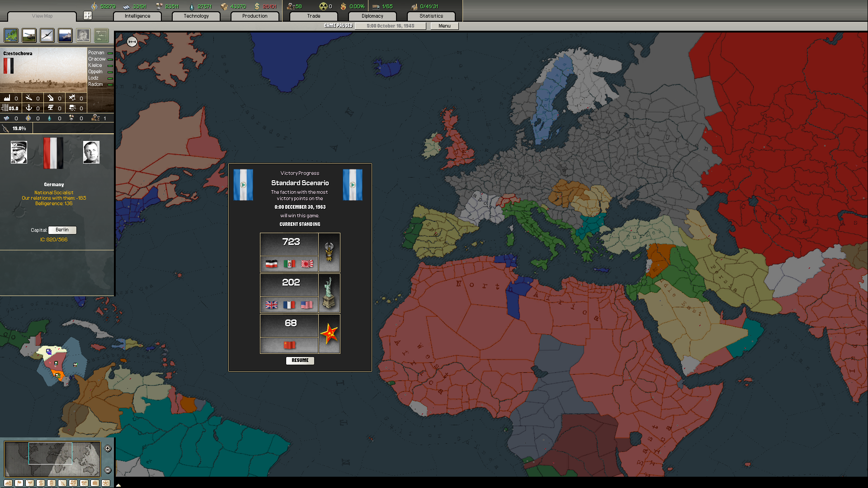Select the land units tank icon
Screen dimensions: 868x488
29,35
